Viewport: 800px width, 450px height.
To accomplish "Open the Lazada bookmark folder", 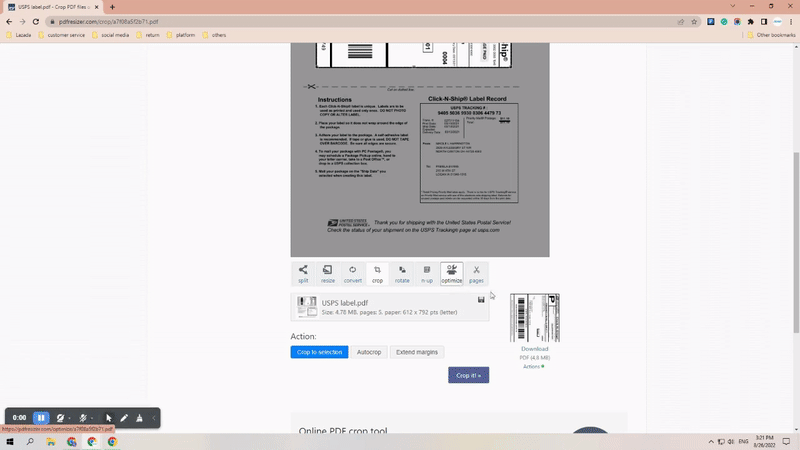I will point(19,35).
